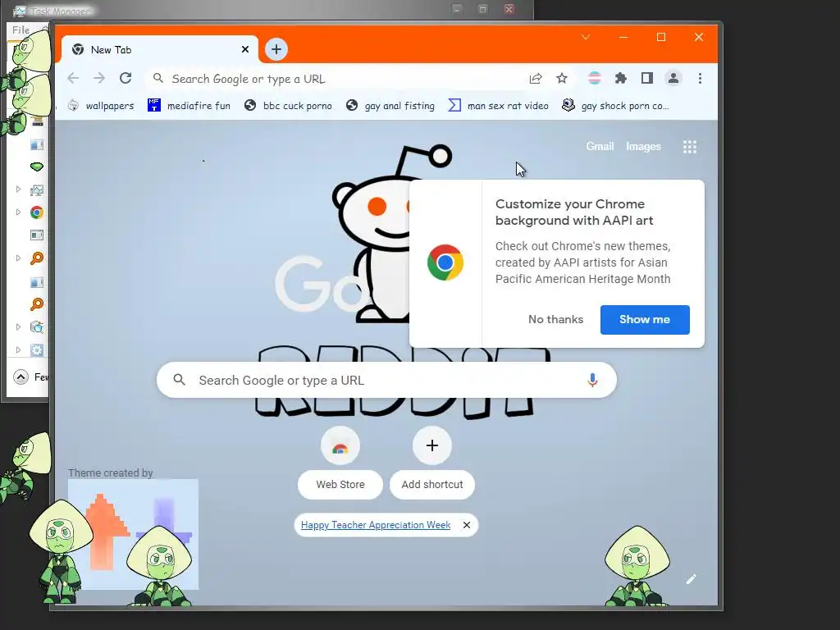
Task: Click the theme creator thumbnail image
Action: [x=133, y=534]
